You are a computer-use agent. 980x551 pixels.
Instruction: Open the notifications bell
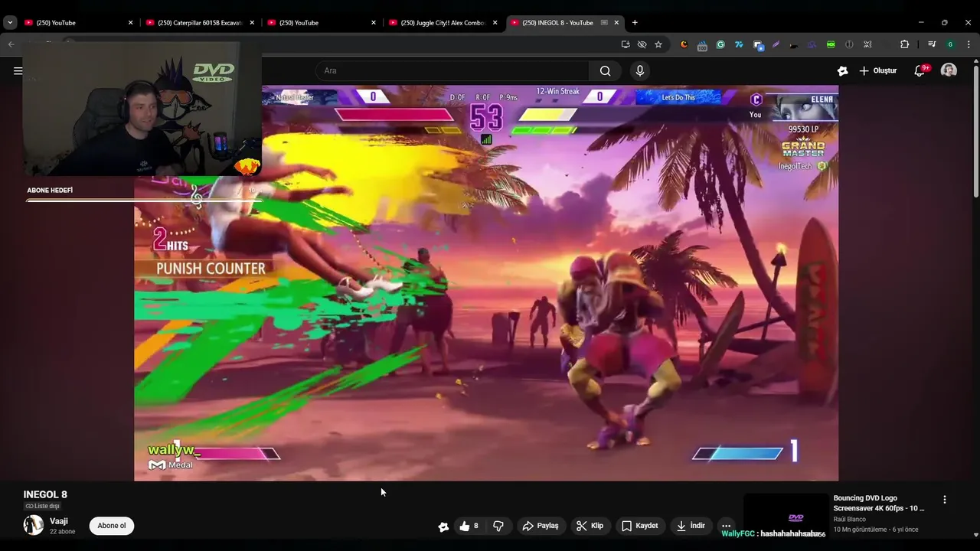(920, 70)
